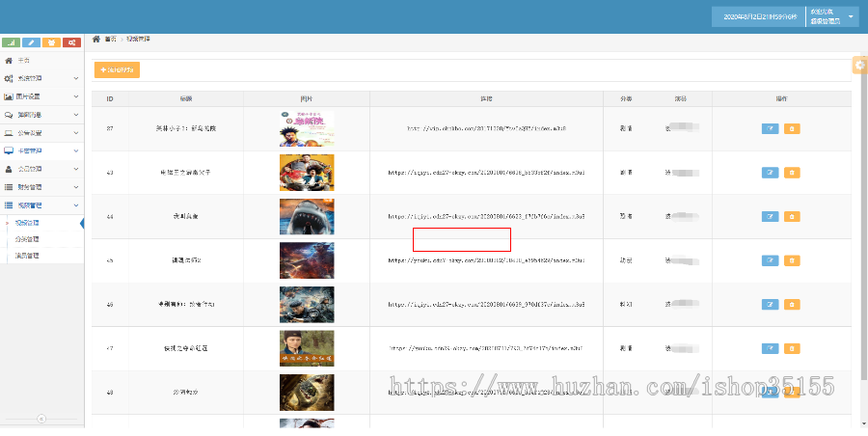Open the admin user dropdown in header
This screenshot has width=868, height=436.
(x=830, y=17)
